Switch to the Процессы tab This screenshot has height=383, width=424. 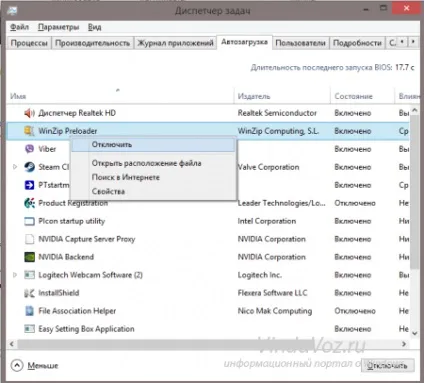[x=29, y=43]
